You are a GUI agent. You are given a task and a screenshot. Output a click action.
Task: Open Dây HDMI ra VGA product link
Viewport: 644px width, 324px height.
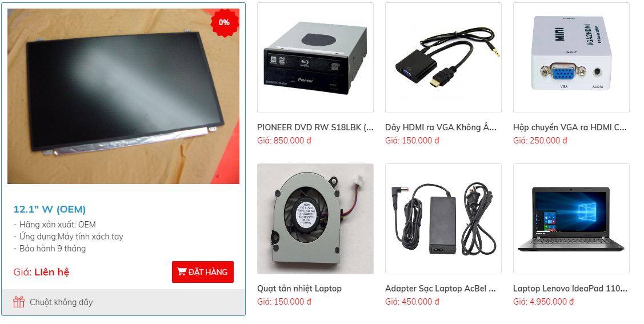coord(441,127)
